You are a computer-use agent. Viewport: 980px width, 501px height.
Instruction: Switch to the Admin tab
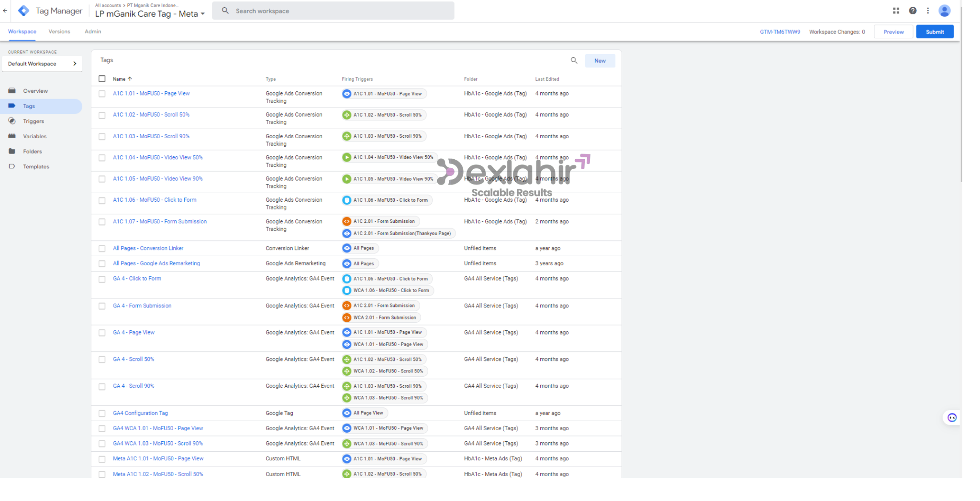[x=93, y=32]
